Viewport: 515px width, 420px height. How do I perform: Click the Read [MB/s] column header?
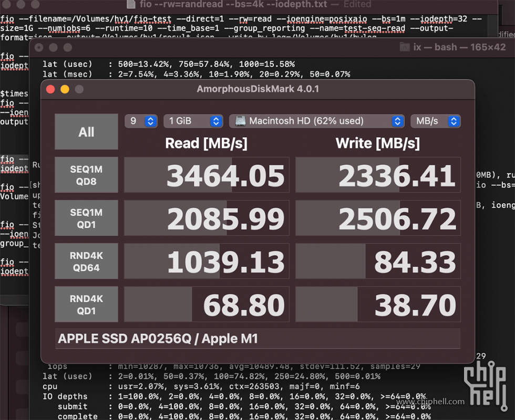point(206,143)
